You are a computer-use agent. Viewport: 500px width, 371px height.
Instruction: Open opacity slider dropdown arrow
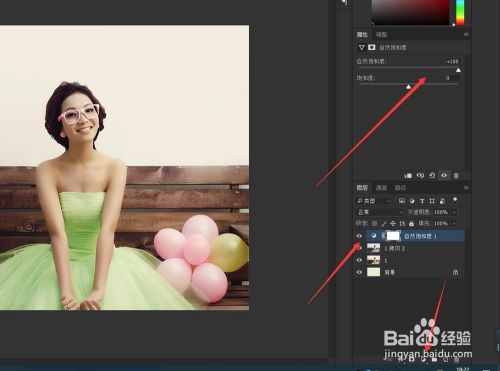pos(453,212)
